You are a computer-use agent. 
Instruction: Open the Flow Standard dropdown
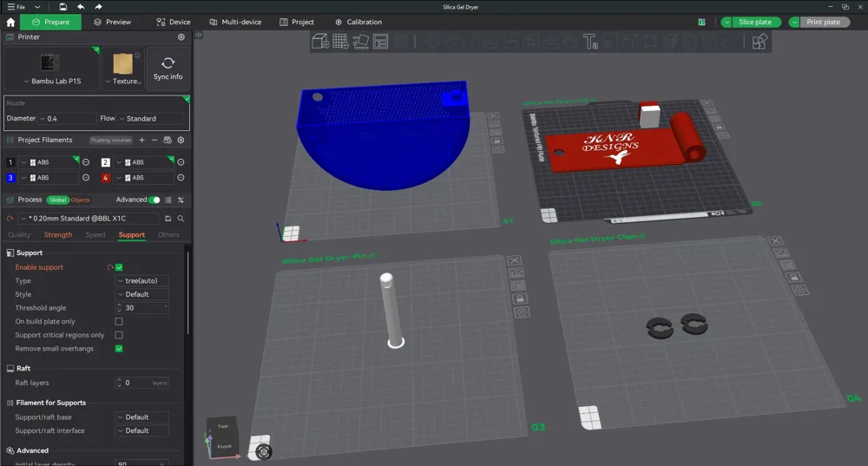(x=150, y=118)
